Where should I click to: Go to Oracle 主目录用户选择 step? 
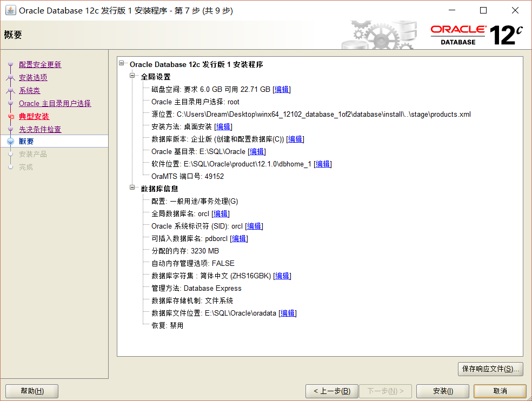(x=55, y=103)
